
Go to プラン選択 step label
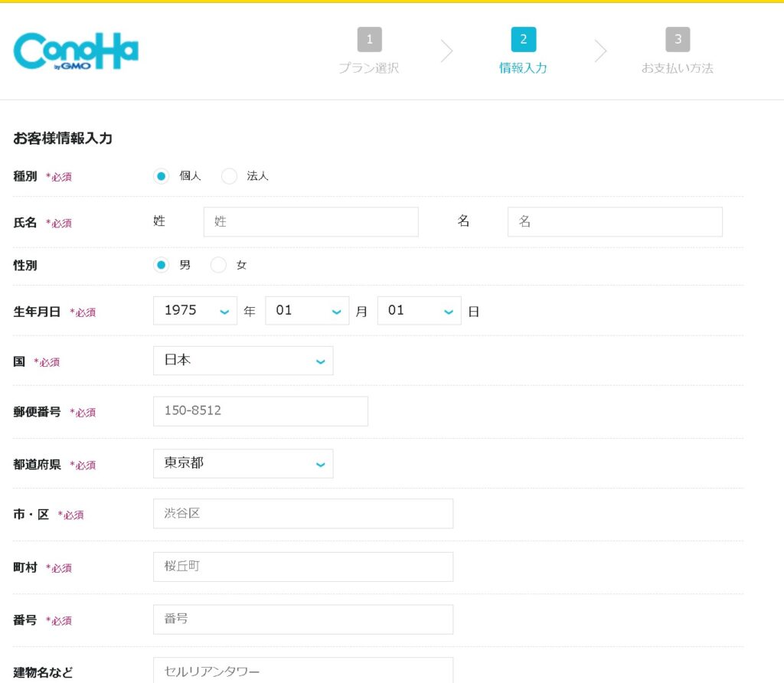click(x=369, y=68)
